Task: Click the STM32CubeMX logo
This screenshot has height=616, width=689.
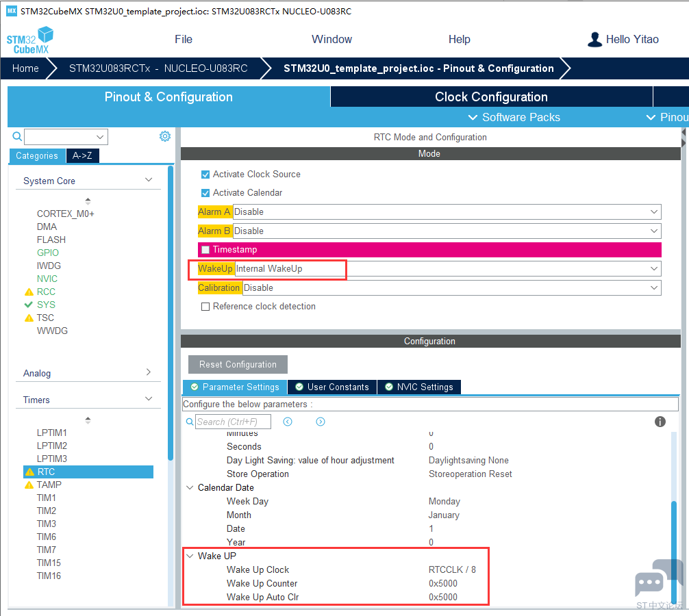Action: [x=30, y=40]
